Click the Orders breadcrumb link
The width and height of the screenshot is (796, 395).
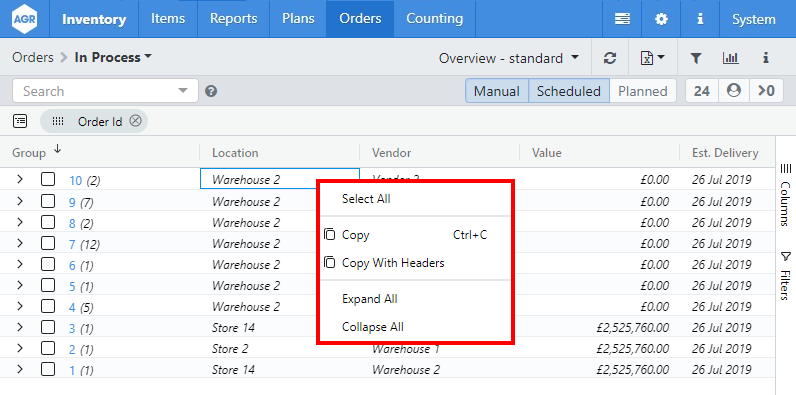point(33,57)
